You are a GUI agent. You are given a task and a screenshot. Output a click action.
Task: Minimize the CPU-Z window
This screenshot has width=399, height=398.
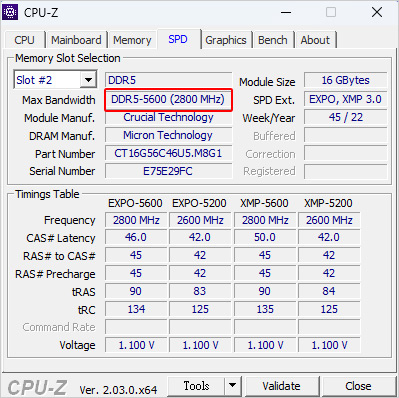286,13
